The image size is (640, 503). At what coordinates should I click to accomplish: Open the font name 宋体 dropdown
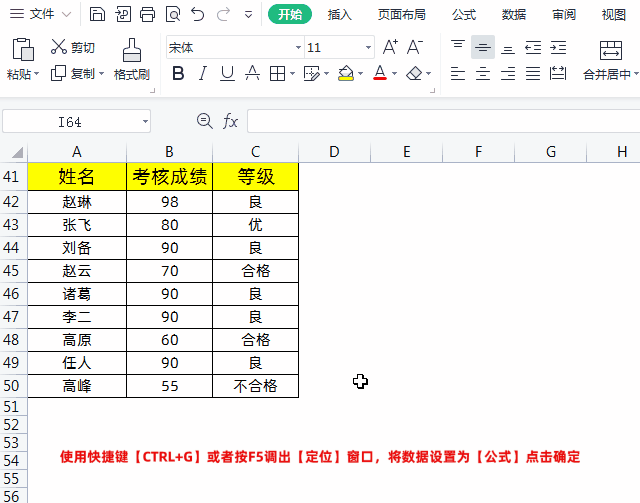tap(299, 47)
